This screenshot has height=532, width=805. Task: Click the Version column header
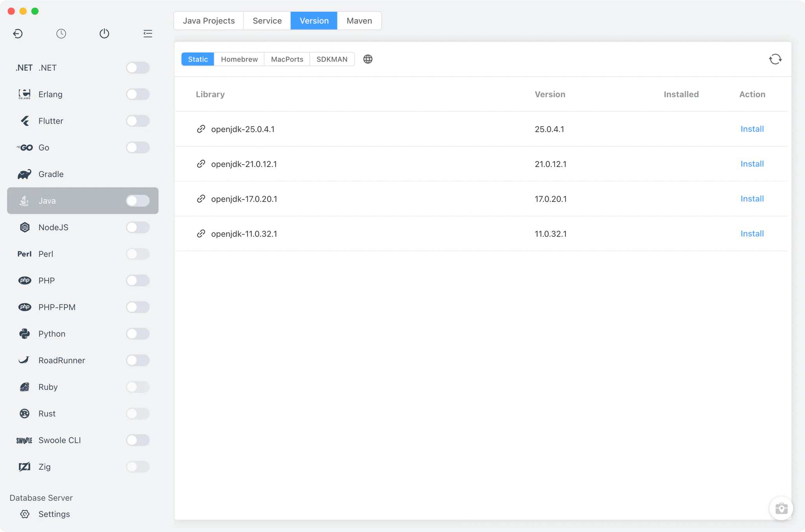550,94
